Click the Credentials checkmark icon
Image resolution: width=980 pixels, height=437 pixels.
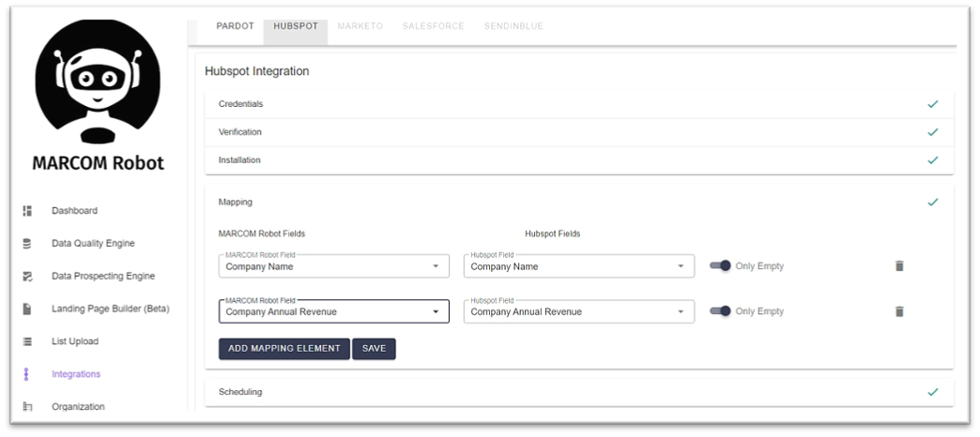(933, 104)
